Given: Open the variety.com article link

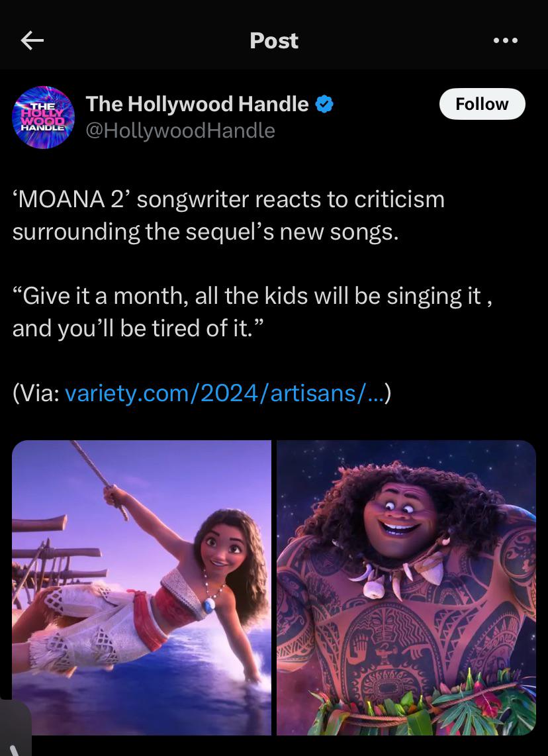Looking at the screenshot, I should point(224,393).
